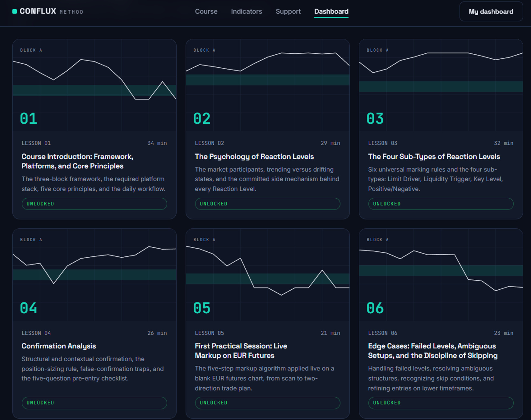Open the Lesson 01 chart thumbnail

[x=95, y=85]
